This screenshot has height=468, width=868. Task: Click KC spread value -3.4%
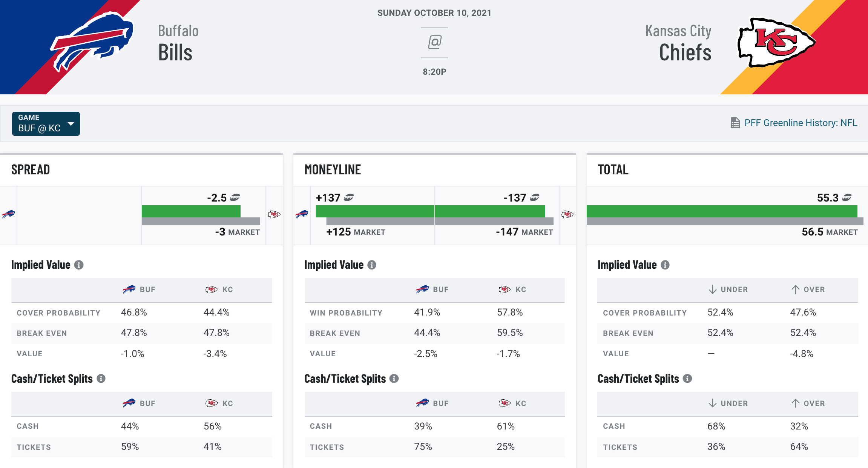coord(215,354)
